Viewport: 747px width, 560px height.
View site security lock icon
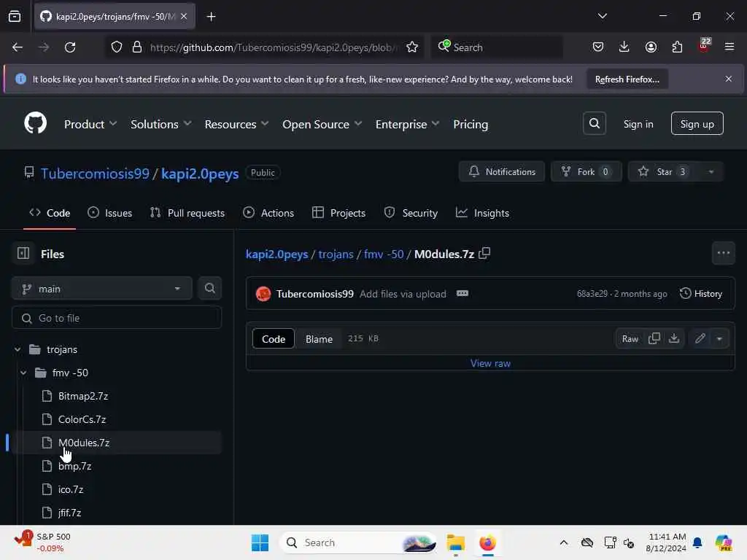[x=136, y=47]
